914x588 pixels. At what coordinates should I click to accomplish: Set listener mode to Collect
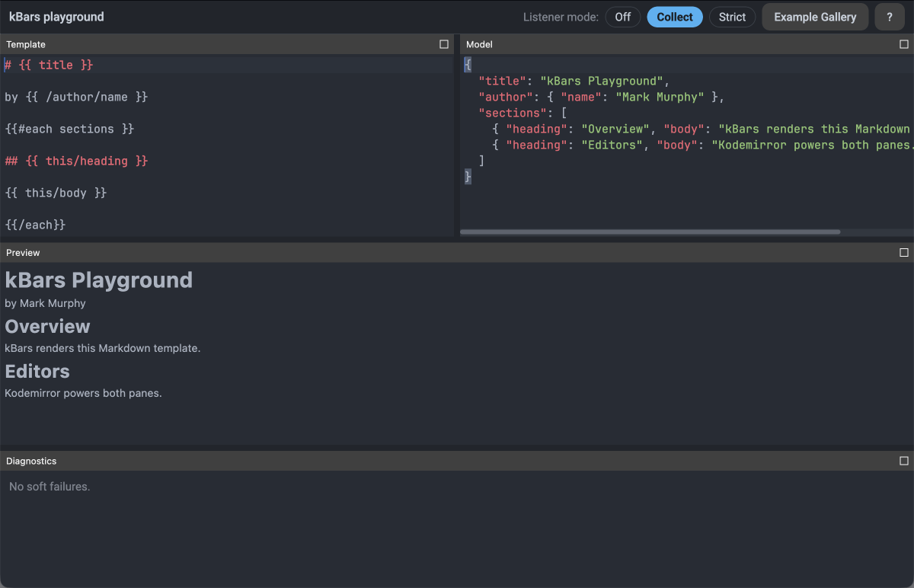(x=675, y=17)
